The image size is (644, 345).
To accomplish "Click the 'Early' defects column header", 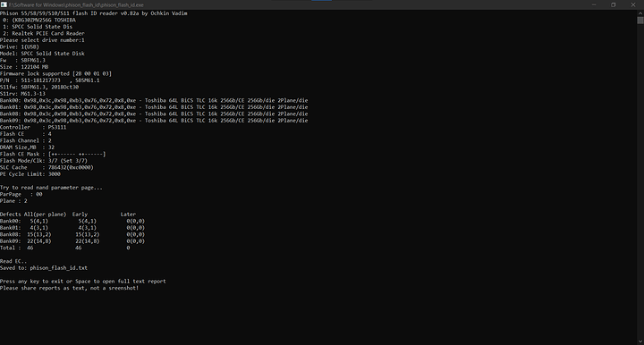I will point(80,215).
